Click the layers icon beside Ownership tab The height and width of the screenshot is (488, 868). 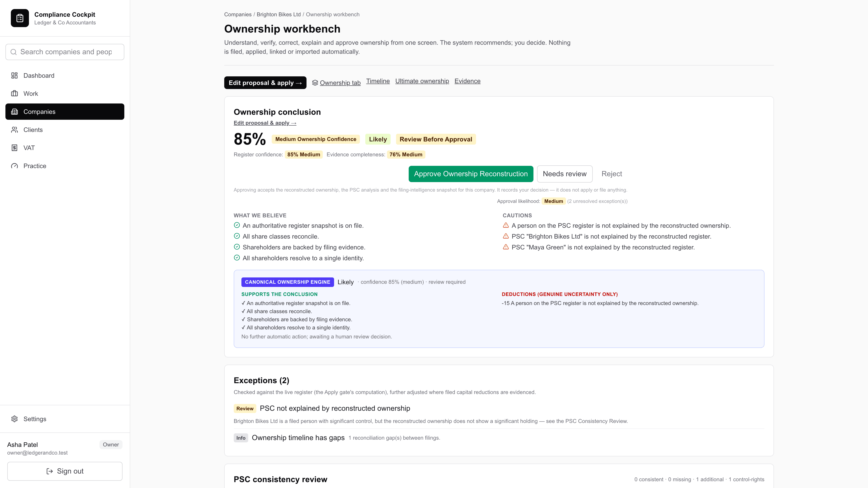pos(315,83)
